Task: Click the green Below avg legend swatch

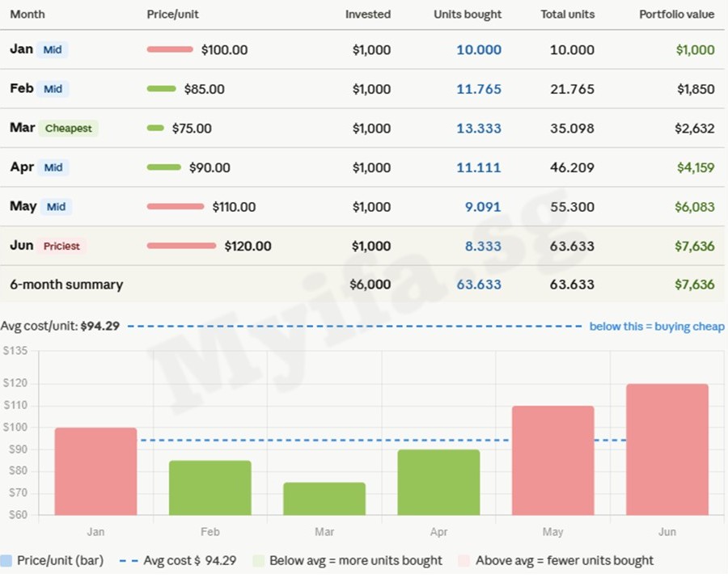Action: tap(258, 560)
